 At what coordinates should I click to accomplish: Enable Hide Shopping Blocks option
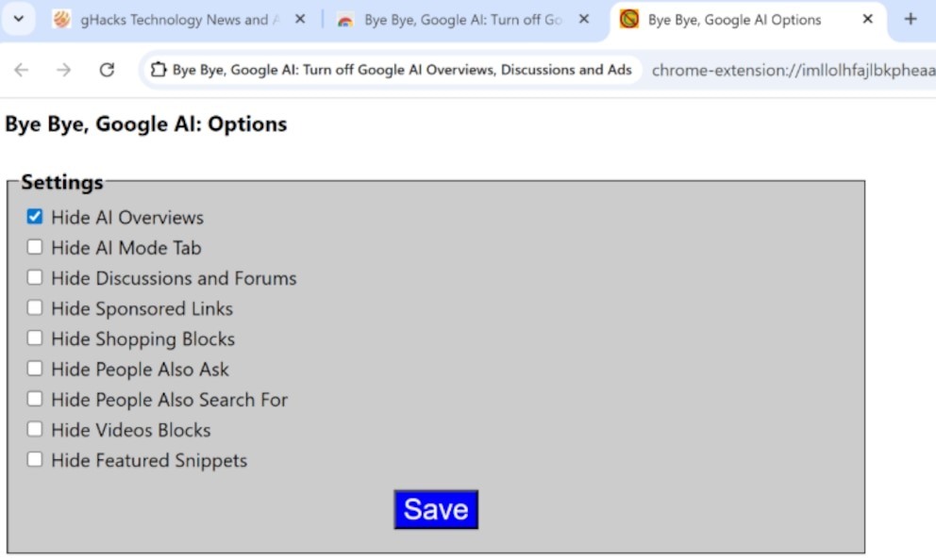point(35,338)
